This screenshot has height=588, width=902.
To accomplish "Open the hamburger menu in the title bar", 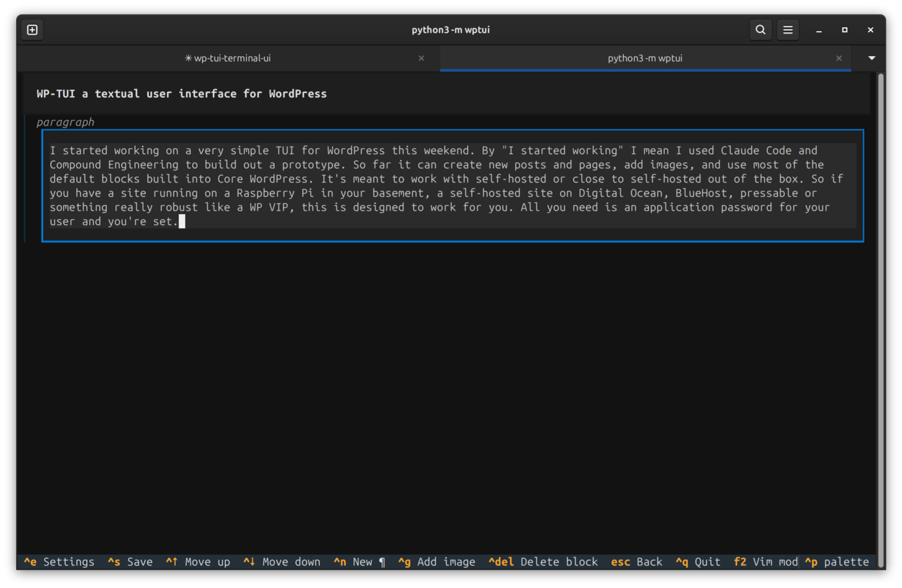I will (788, 30).
